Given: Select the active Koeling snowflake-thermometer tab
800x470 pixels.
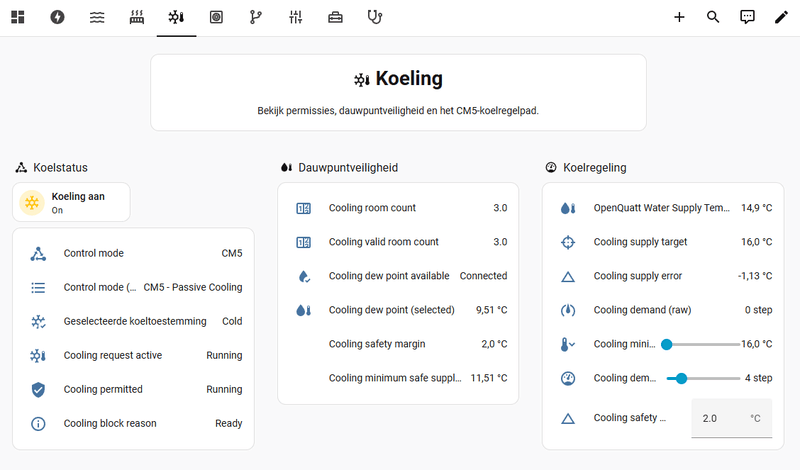Looking at the screenshot, I should pos(177,17).
